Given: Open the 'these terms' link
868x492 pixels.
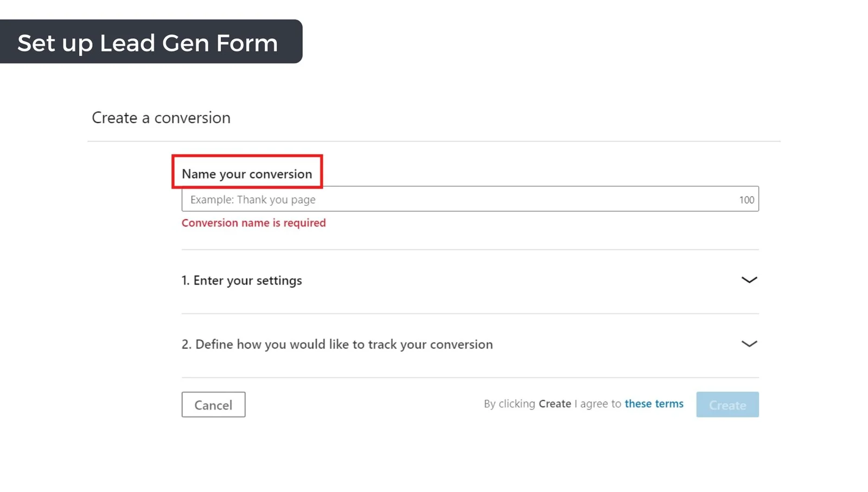Looking at the screenshot, I should (x=654, y=404).
